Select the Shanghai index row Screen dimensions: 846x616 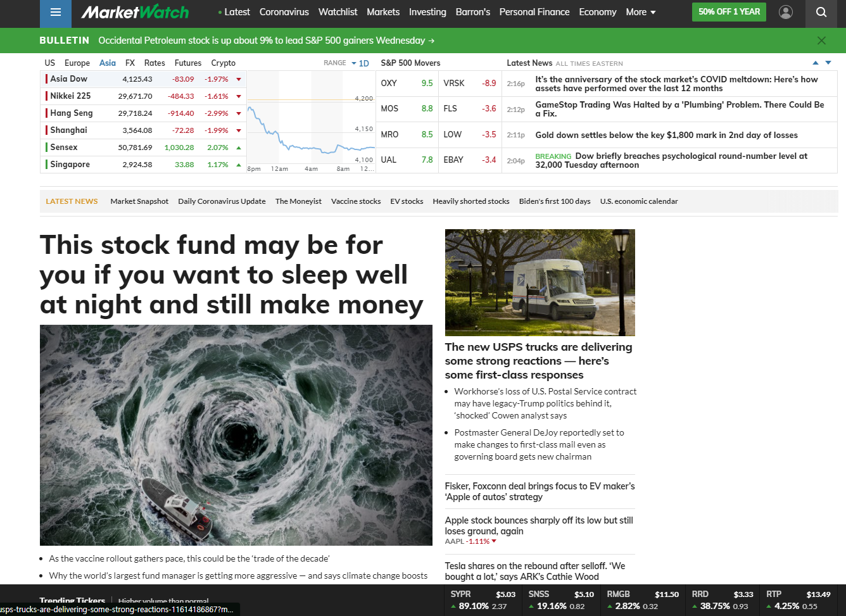(x=143, y=130)
